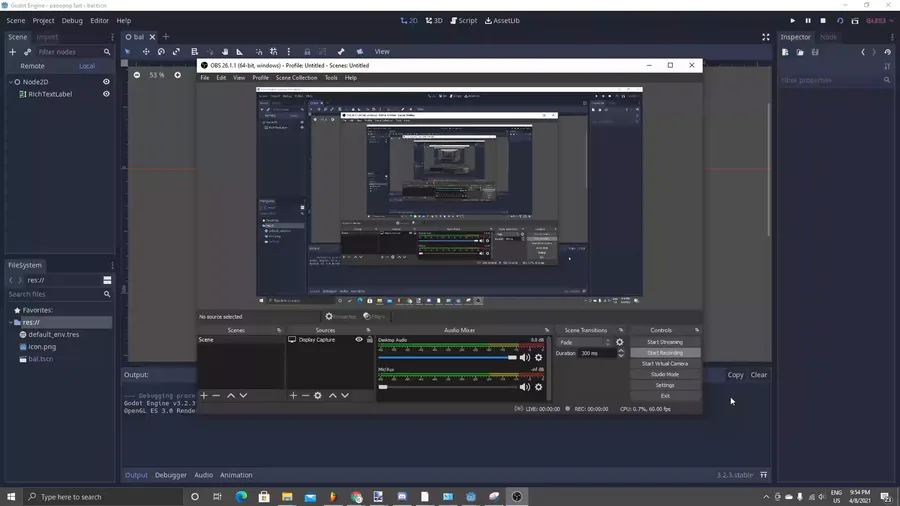Hide Display Capture source with eye icon
Viewport: 900px width, 506px height.
[359, 340]
